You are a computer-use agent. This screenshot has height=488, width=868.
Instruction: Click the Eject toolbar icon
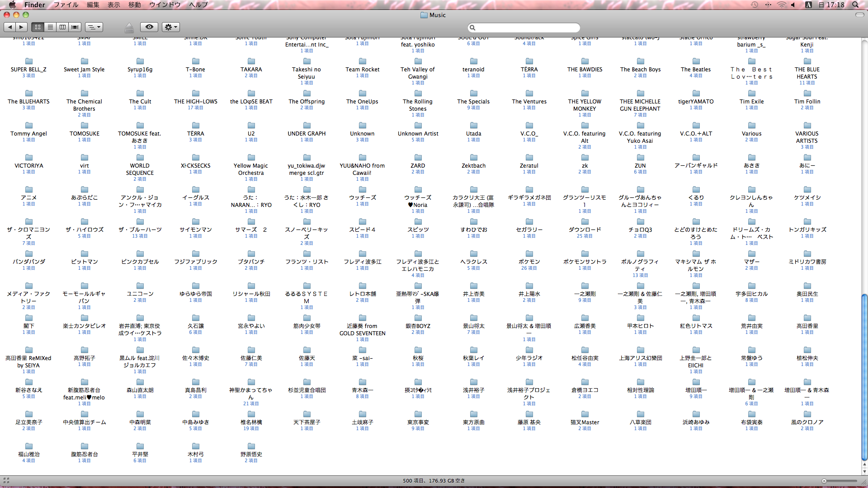[129, 28]
